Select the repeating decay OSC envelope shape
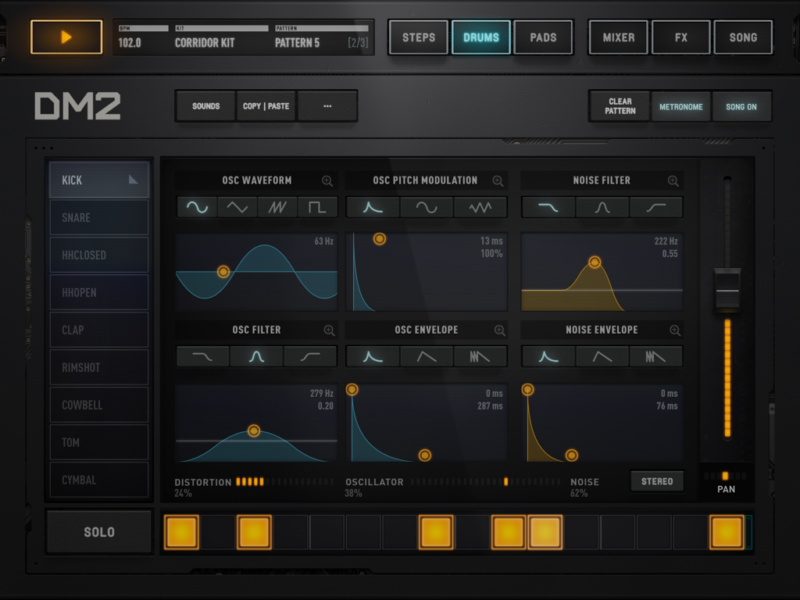Image resolution: width=800 pixels, height=600 pixels. coord(480,356)
